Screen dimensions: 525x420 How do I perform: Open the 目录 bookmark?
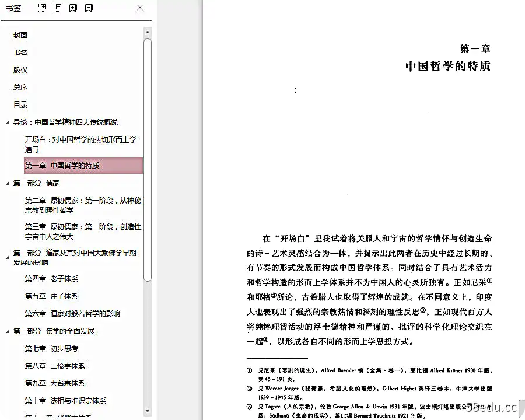pos(20,105)
